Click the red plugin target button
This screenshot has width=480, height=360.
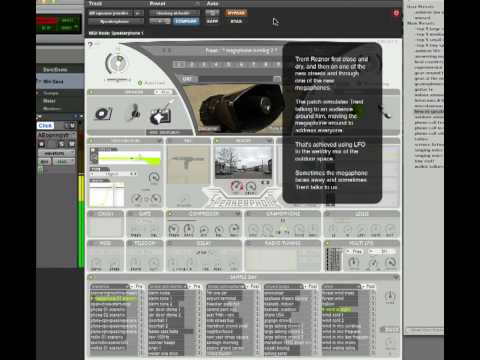click(396, 13)
